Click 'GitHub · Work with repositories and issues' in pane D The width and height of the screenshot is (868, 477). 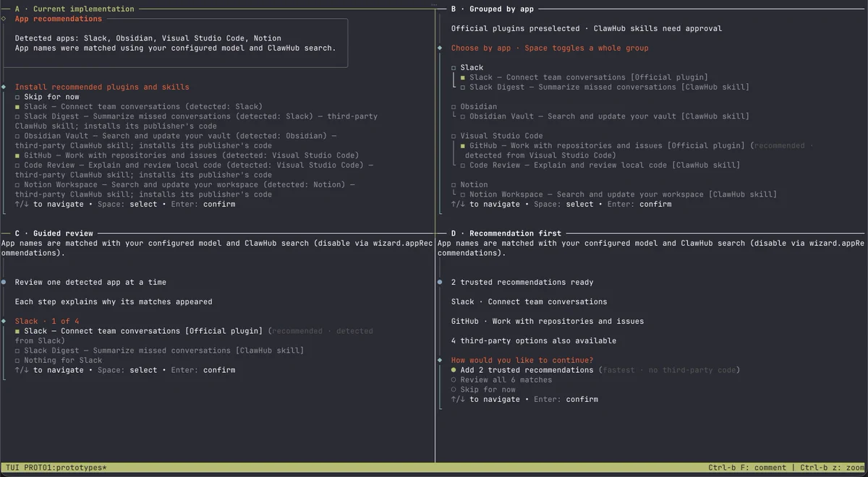point(548,321)
